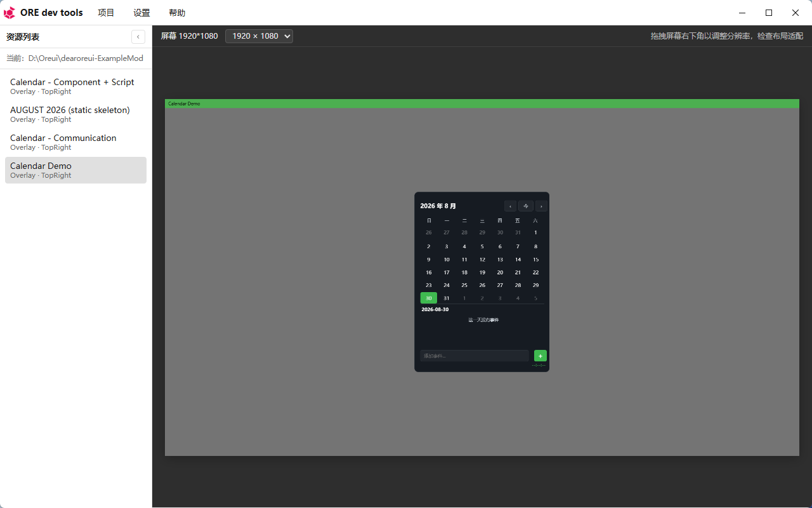Select the highlighted day 30 cell
This screenshot has width=812, height=508.
429,298
